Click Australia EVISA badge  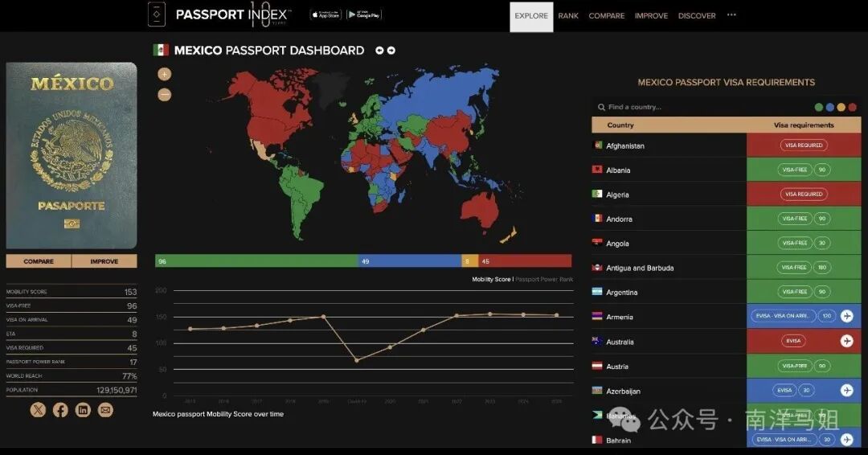pyautogui.click(x=793, y=341)
